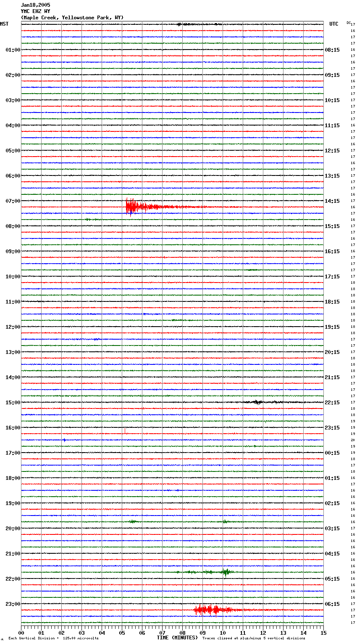Click the 06:15 UTC time label
The height and width of the screenshot is (644, 357).
(x=332, y=604)
